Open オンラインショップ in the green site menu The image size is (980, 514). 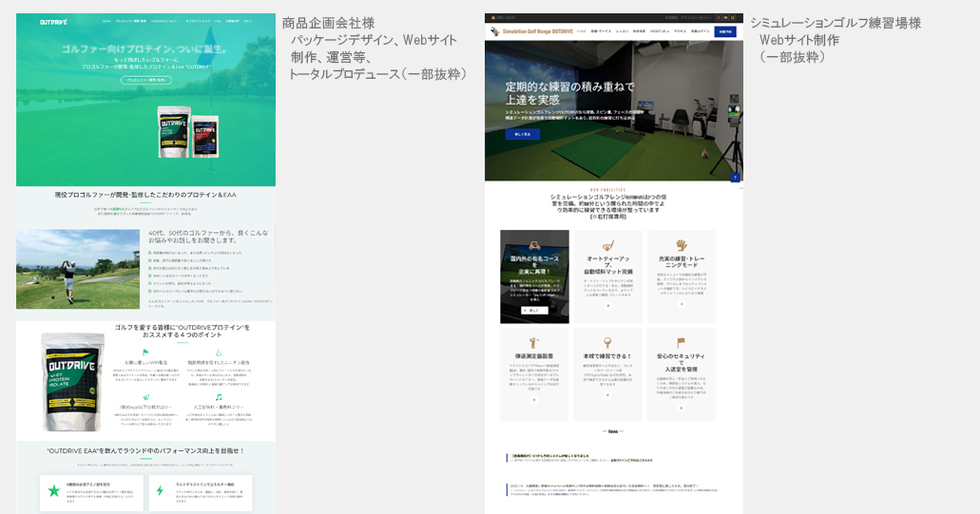[x=197, y=20]
